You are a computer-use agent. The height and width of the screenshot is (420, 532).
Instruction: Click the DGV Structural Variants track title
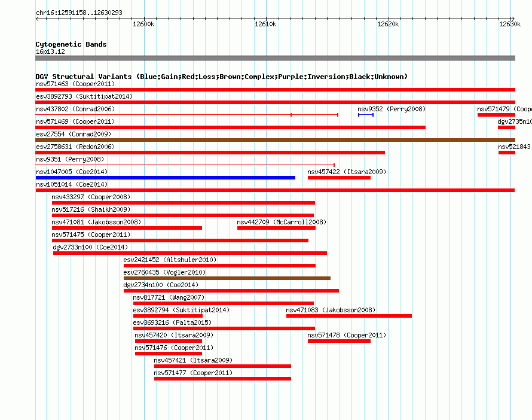222,77
